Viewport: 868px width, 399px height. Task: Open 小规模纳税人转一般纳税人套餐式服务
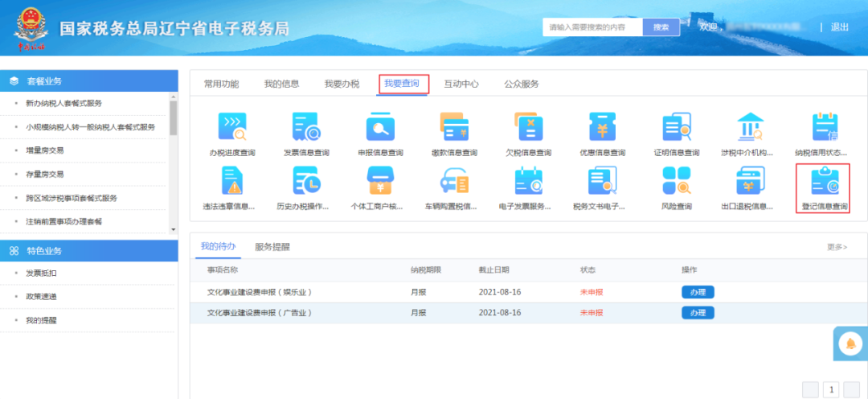(x=90, y=127)
